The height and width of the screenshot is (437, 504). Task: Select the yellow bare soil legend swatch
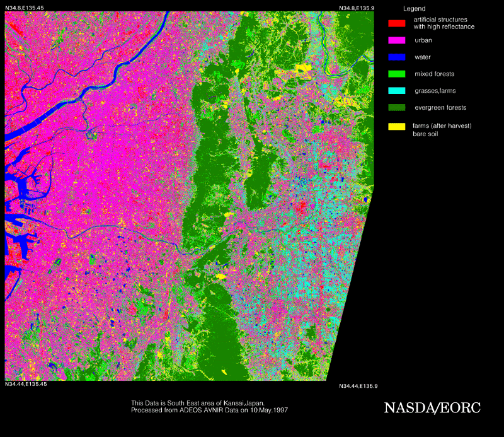(397, 127)
